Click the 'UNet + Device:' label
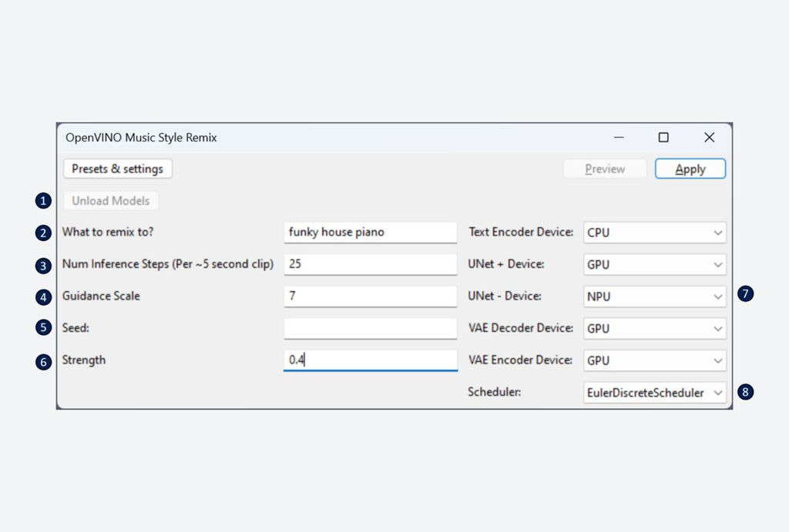The height and width of the screenshot is (532, 789). 505,264
